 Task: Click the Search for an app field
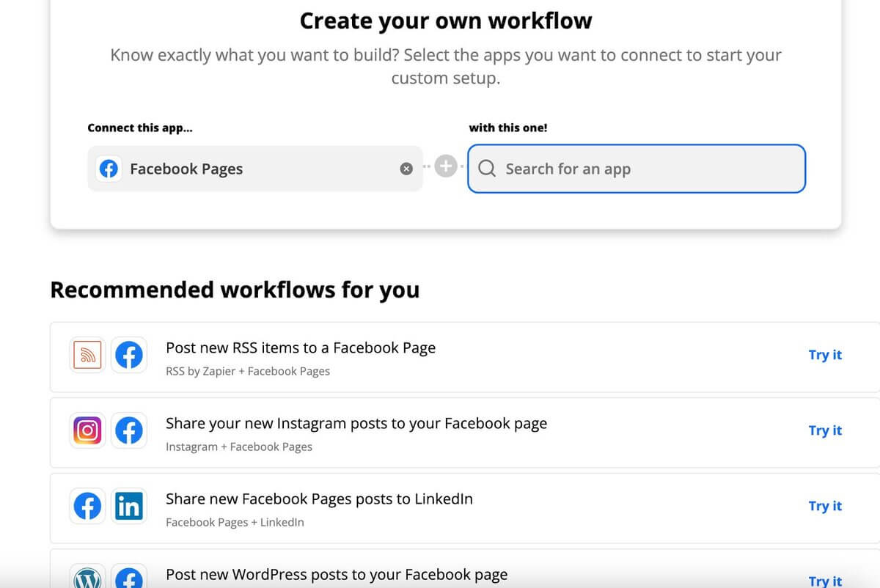pos(637,169)
